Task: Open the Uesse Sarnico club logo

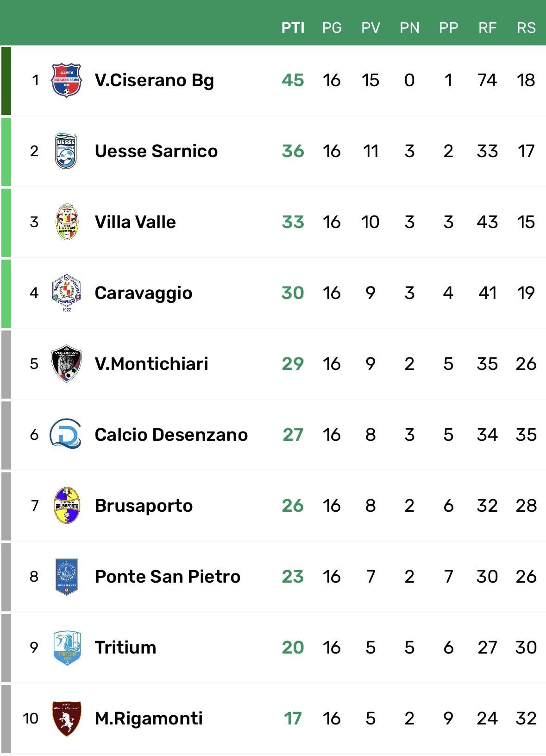Action: pyautogui.click(x=66, y=151)
